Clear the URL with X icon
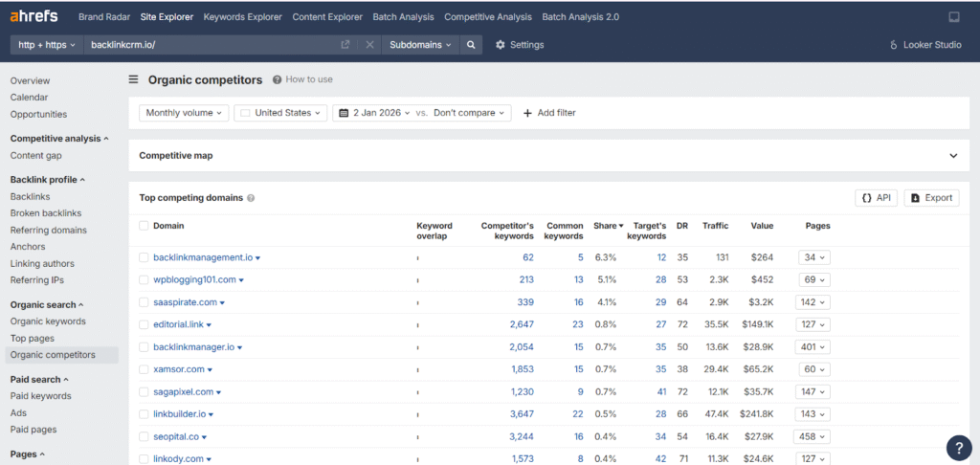 [x=370, y=45]
